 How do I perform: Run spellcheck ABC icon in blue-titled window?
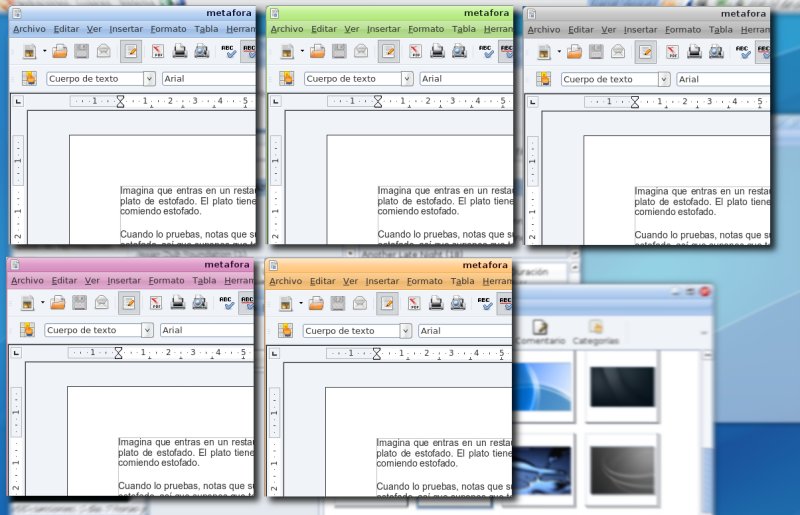pos(228,51)
